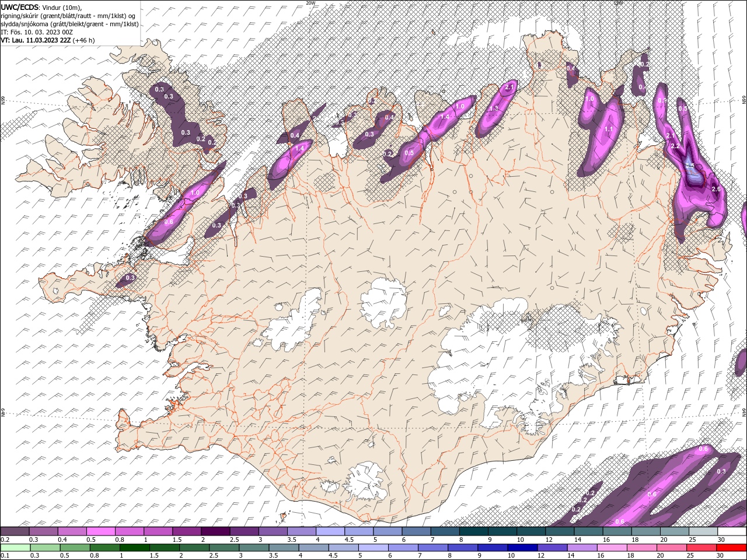Click the 'VT: Lau. 11.03.2023 22Z' valid time
The width and height of the screenshot is (747, 560).
coord(36,40)
